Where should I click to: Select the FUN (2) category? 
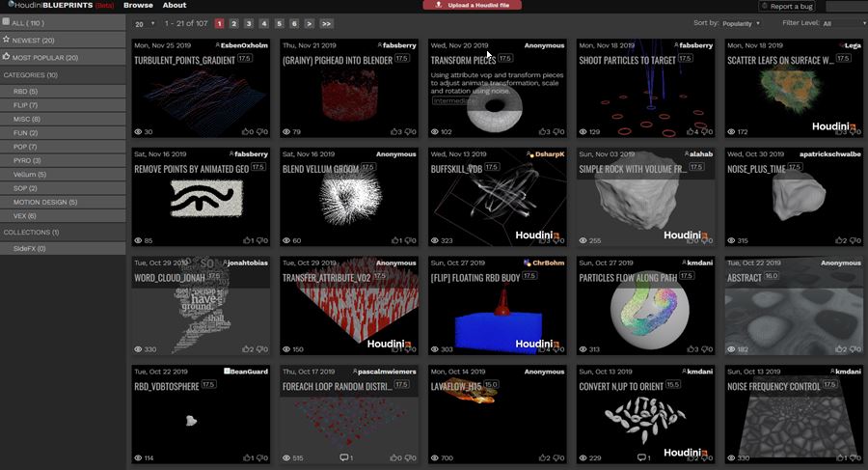[63, 132]
